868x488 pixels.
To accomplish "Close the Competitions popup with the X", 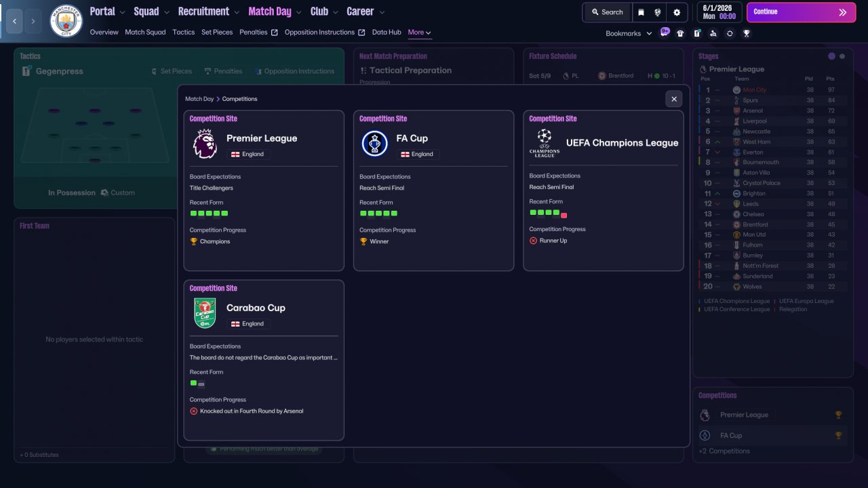I will tap(674, 99).
